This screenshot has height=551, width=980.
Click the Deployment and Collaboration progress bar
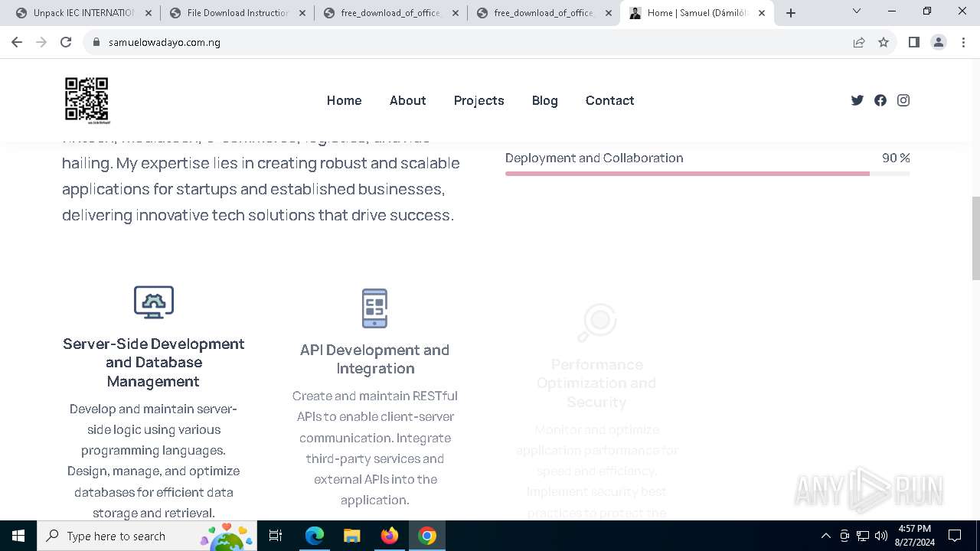point(707,174)
